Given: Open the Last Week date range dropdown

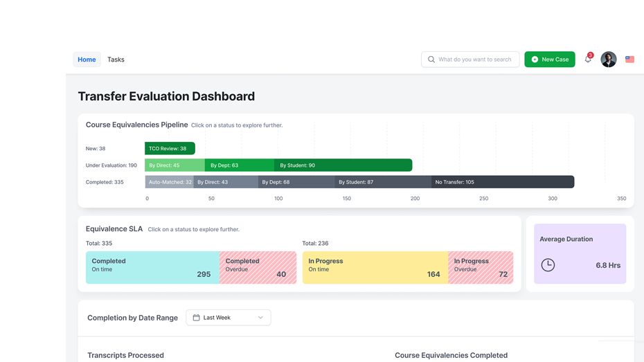Looking at the screenshot, I should pos(229,318).
